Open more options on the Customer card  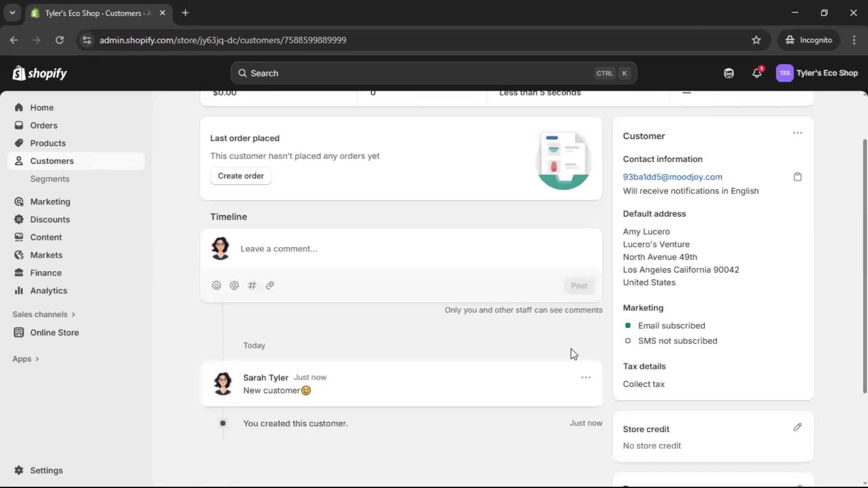797,133
